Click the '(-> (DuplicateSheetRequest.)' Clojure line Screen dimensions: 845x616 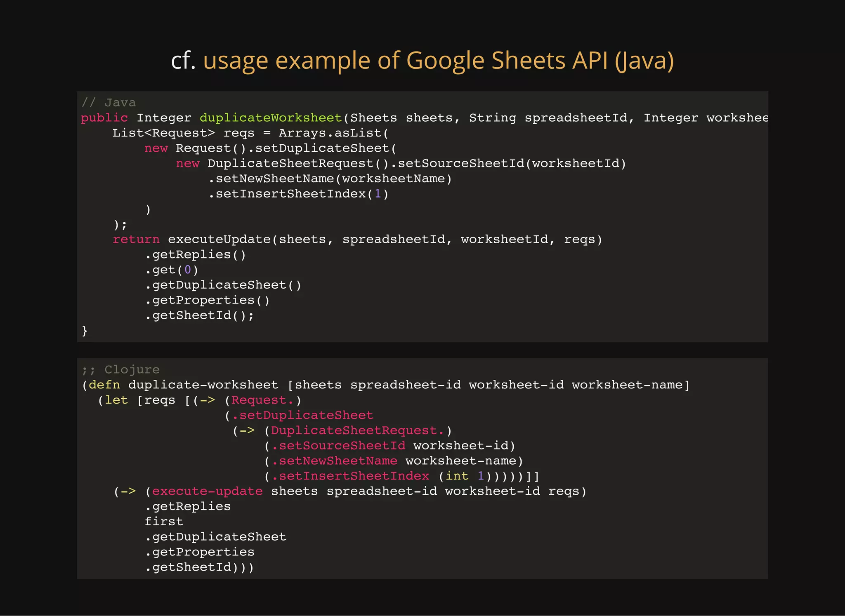coord(342,431)
